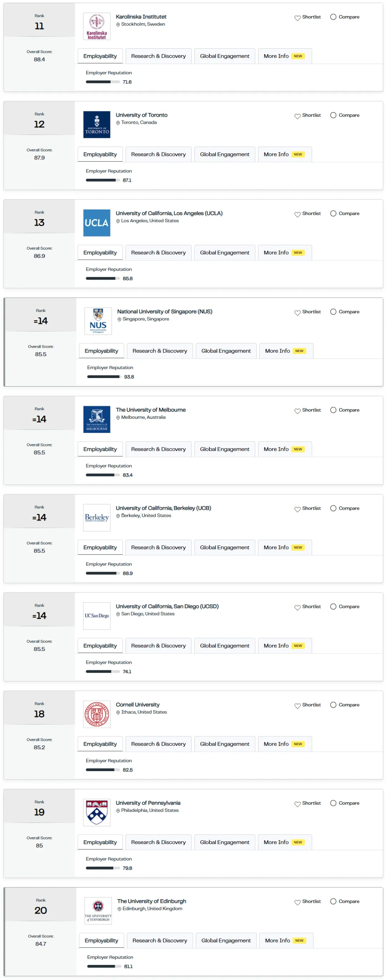This screenshot has width=386, height=980.
Task: Click the Berkeley logo image
Action: [x=96, y=518]
